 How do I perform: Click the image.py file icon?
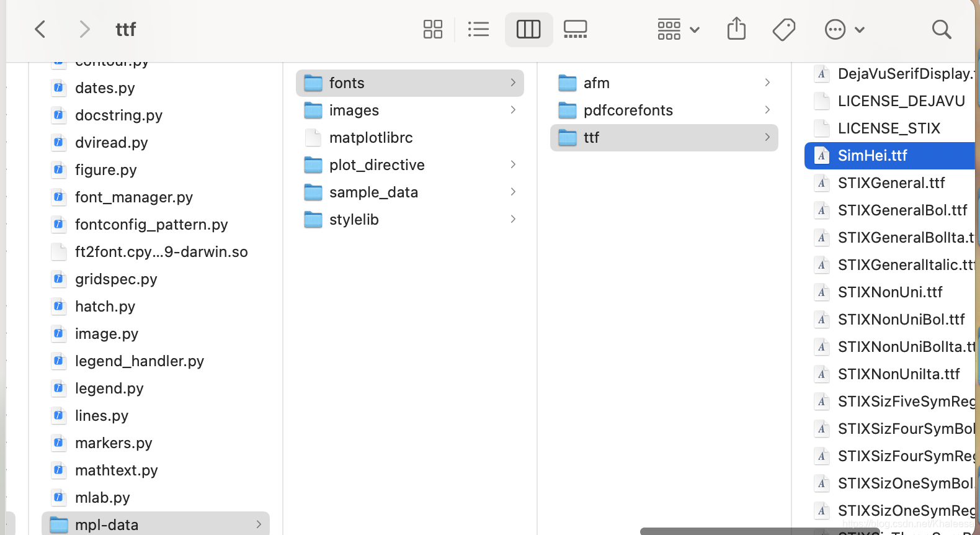[59, 333]
